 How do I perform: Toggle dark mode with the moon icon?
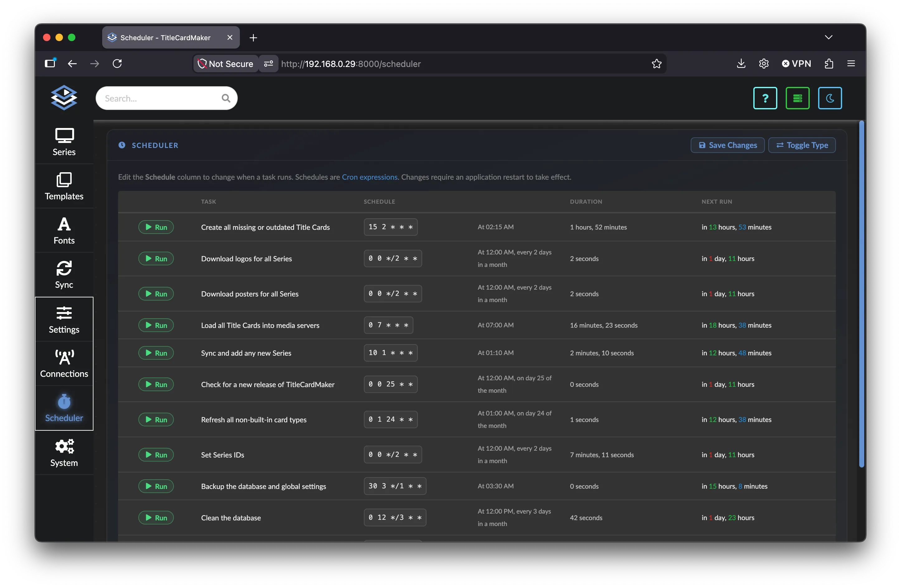[830, 98]
